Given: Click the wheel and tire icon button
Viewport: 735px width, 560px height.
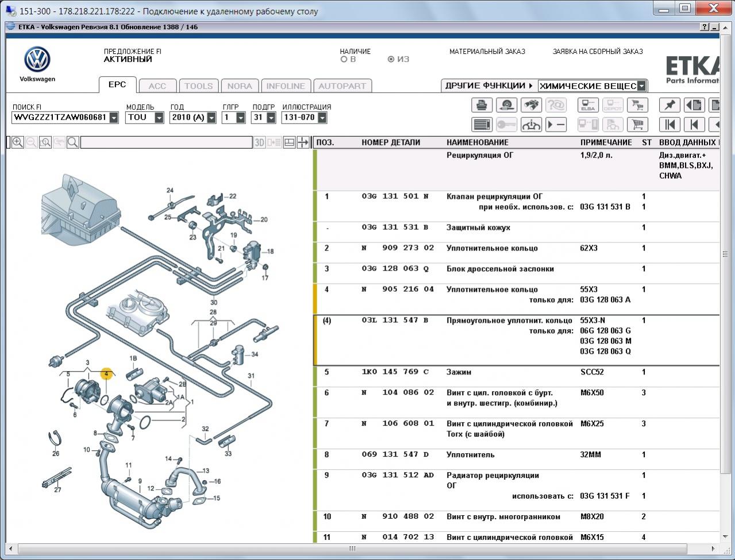Looking at the screenshot, I should pyautogui.click(x=506, y=105).
